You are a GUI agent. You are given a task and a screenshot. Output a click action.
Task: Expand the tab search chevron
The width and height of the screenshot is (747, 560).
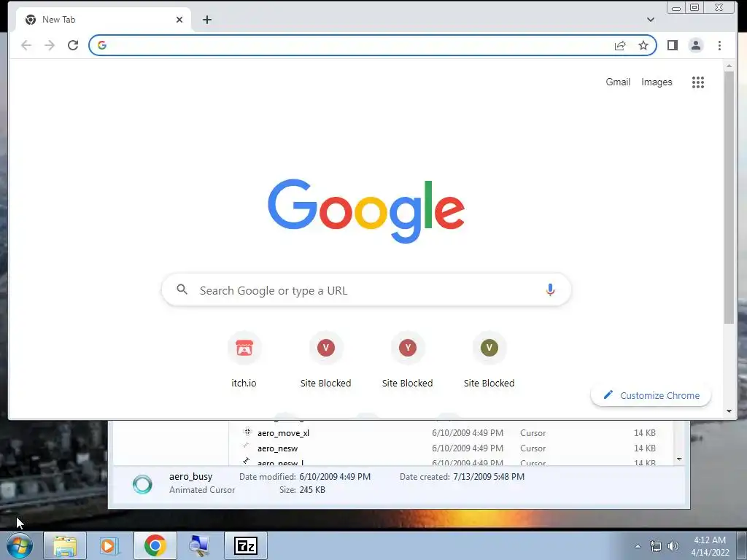tap(650, 20)
